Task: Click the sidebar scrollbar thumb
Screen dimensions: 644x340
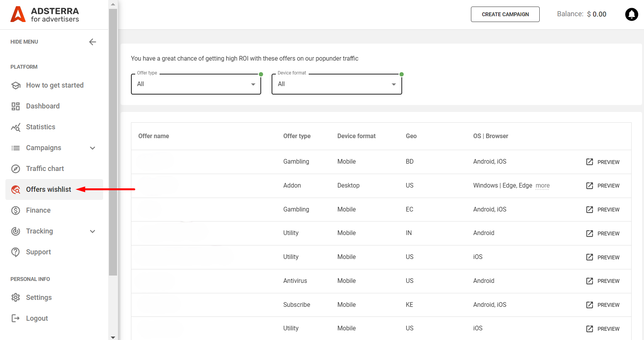Action: click(x=113, y=142)
